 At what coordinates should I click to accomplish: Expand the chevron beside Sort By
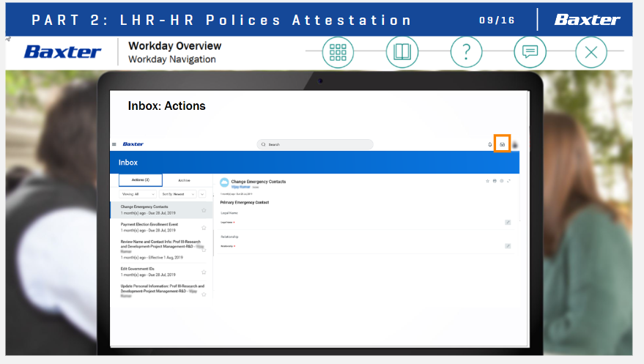[x=202, y=194]
